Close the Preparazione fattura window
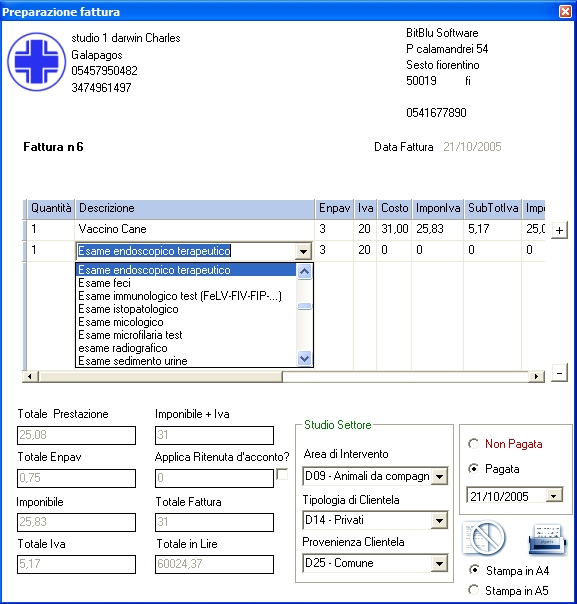The height and width of the screenshot is (604, 577). pos(565,12)
